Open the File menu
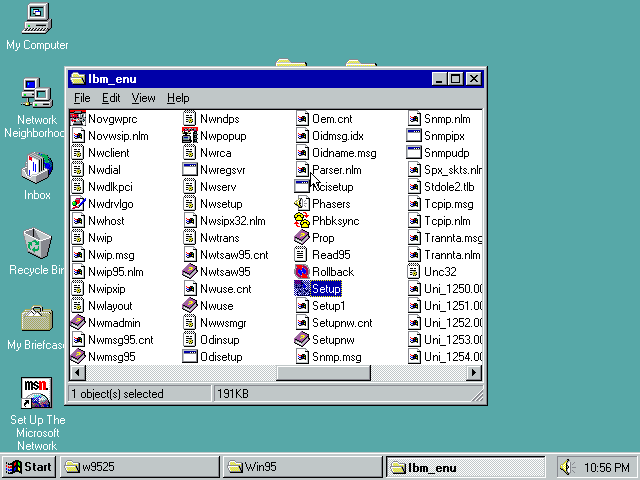The height and width of the screenshot is (480, 640). (82, 98)
